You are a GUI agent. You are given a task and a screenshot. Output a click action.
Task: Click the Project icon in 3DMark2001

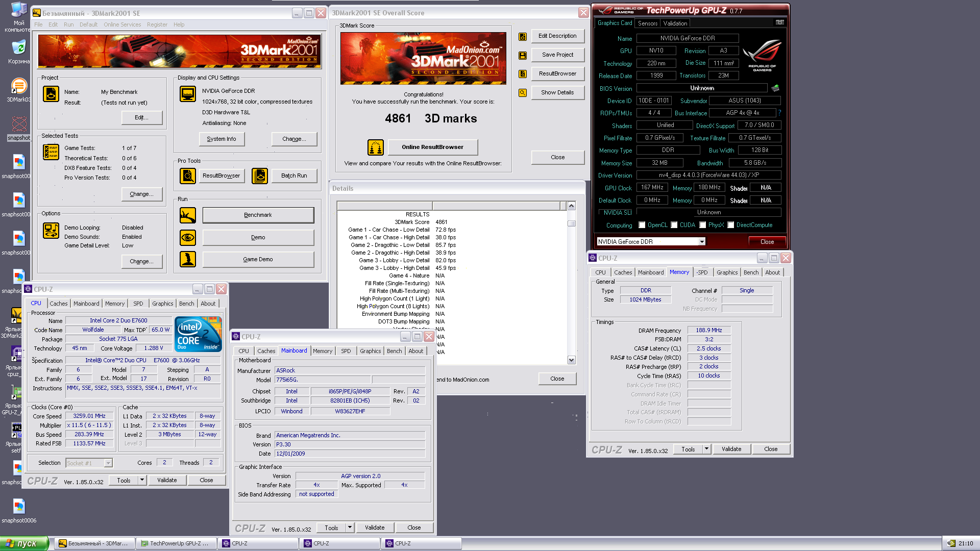click(51, 94)
